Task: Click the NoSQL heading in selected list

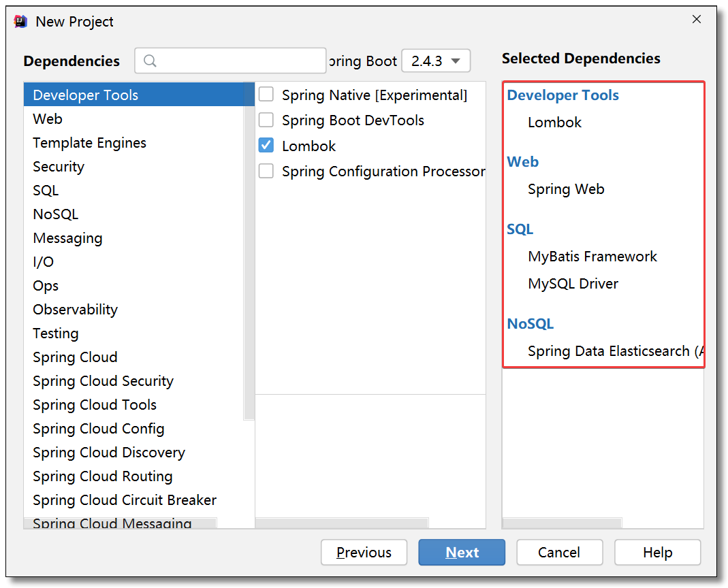Action: pos(531,324)
